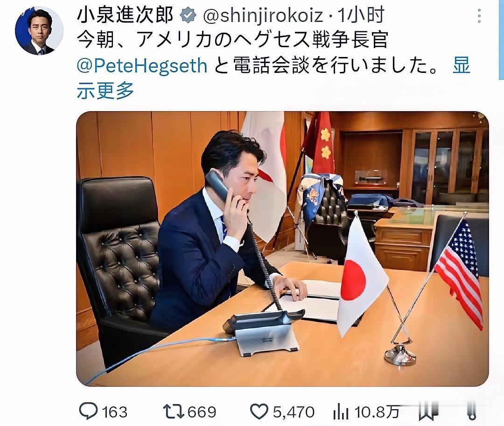The height and width of the screenshot is (426, 504).
Task: Click the display name 小泉進次郎
Action: pyautogui.click(x=126, y=15)
